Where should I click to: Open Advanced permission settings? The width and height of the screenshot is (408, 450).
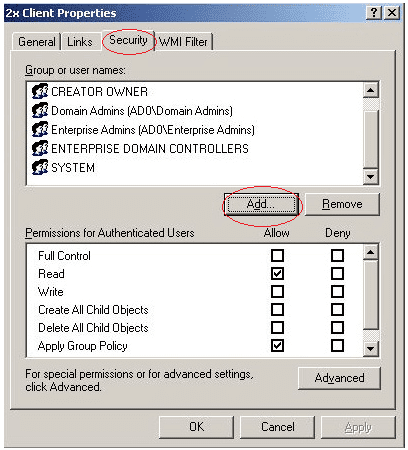coord(339,378)
